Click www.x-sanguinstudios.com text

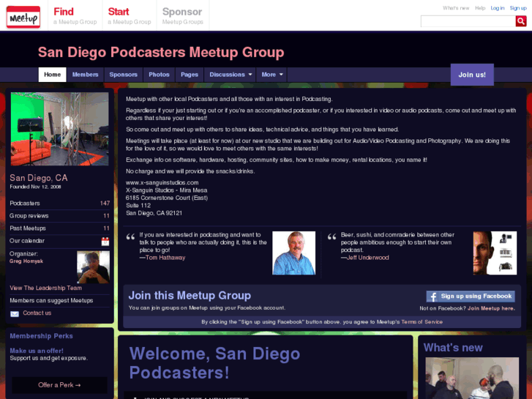[162, 183]
